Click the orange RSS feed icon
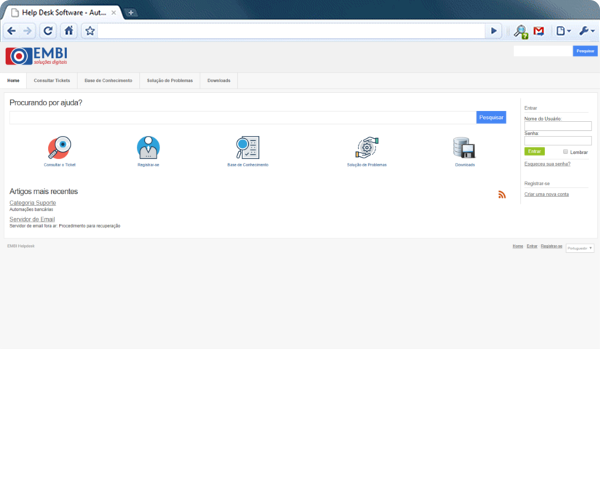The width and height of the screenshot is (600, 490). pos(502,194)
